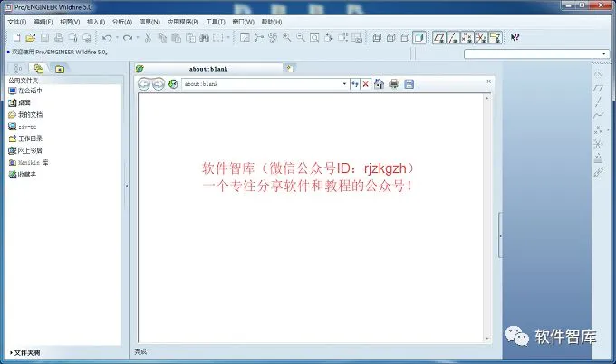Screen dimensions: 616x364
Task: Open the 编辑(E) menu
Action: (x=43, y=22)
